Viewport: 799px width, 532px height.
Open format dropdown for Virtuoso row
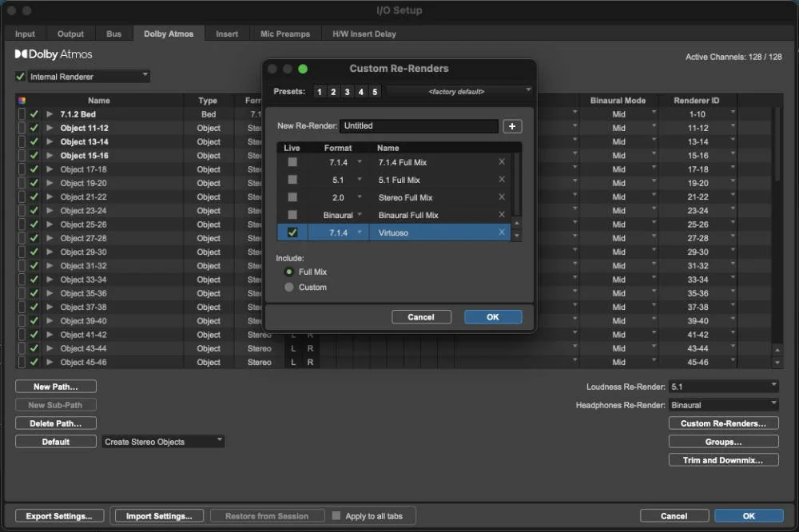coord(360,232)
